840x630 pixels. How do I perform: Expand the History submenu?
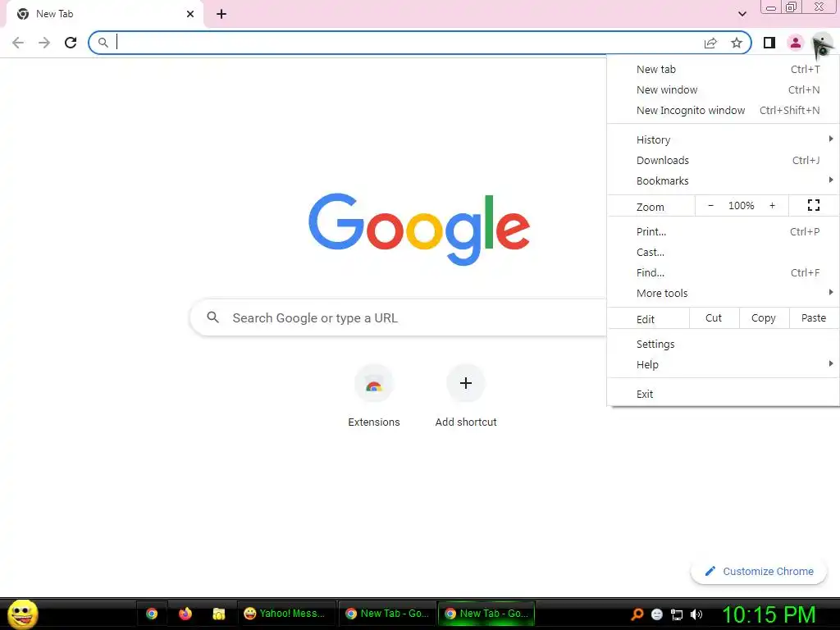coord(724,139)
